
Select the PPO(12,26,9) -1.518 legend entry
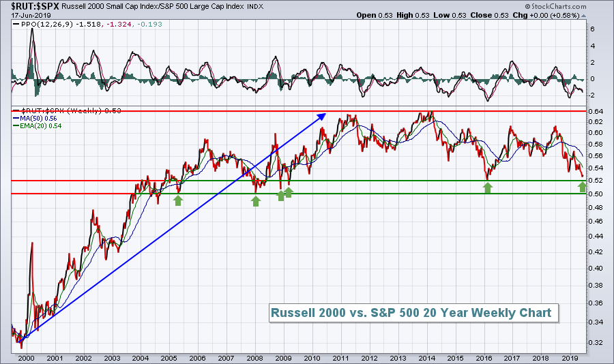(x=57, y=25)
